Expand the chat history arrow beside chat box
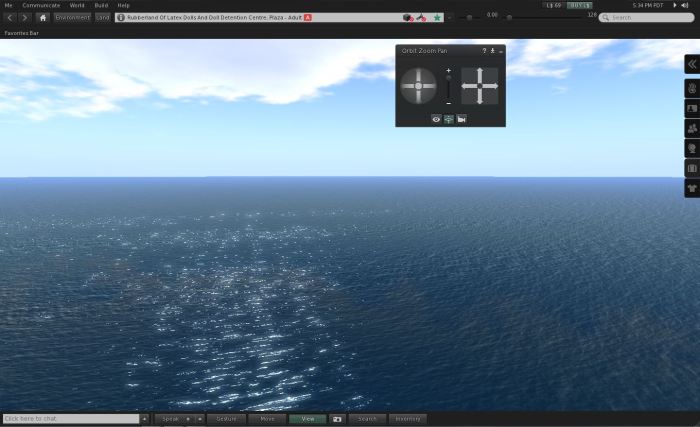 click(x=145, y=419)
